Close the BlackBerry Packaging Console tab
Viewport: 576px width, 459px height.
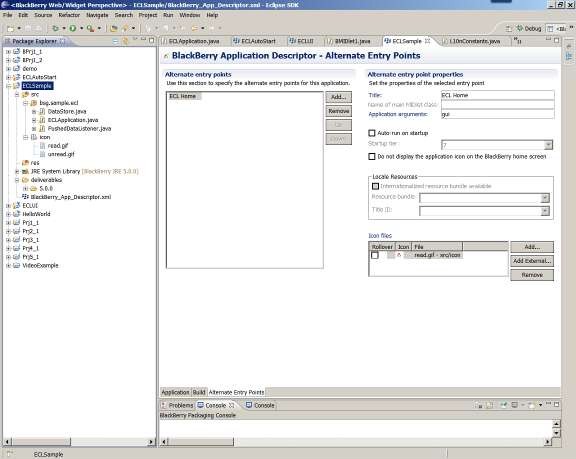point(231,405)
